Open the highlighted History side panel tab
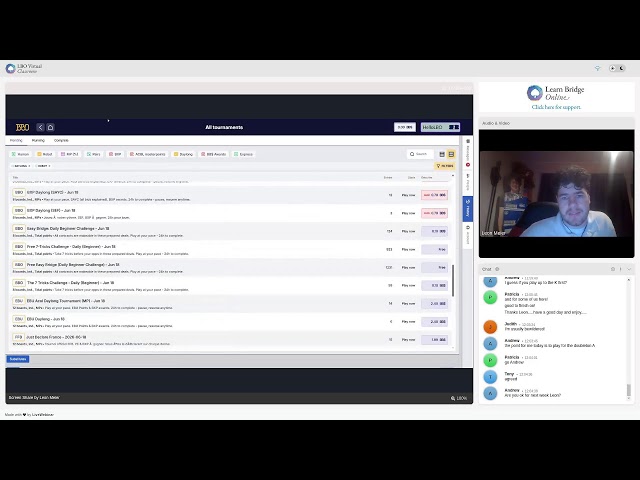This screenshot has height=480, width=640. click(468, 209)
